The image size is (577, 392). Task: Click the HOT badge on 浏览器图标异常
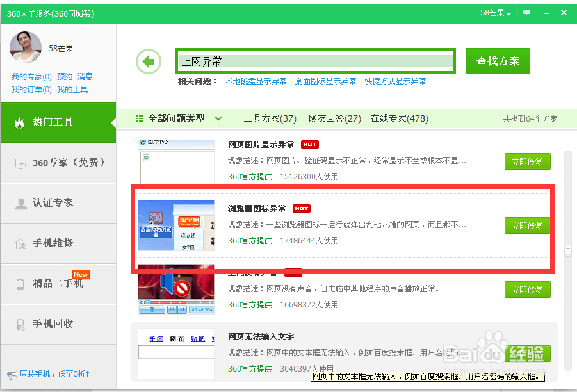tap(302, 208)
